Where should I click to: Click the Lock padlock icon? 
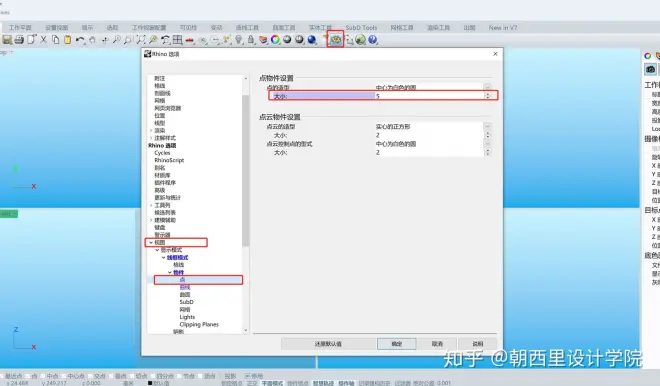coord(251,40)
